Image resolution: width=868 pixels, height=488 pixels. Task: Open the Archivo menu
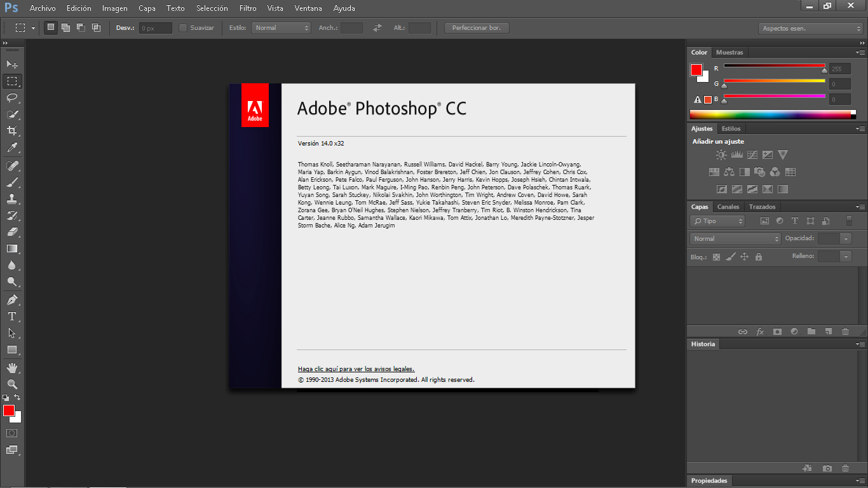coord(43,8)
